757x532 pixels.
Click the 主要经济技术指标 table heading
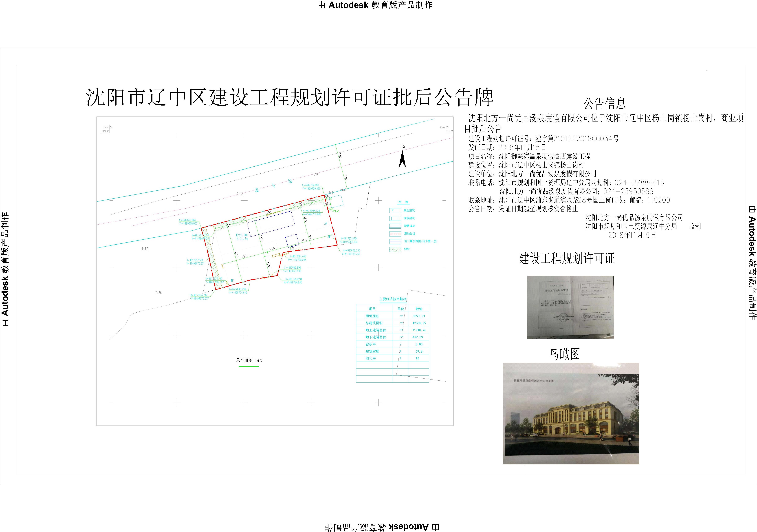click(x=393, y=299)
